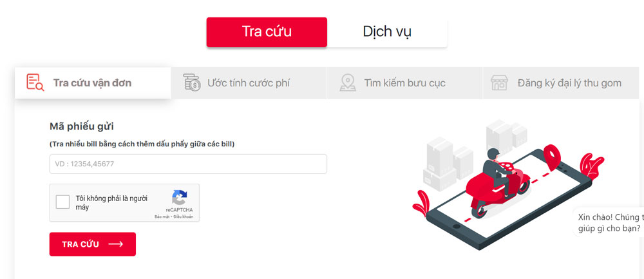Switch to the Dịch vụ tab
The height and width of the screenshot is (279, 644).
click(387, 32)
